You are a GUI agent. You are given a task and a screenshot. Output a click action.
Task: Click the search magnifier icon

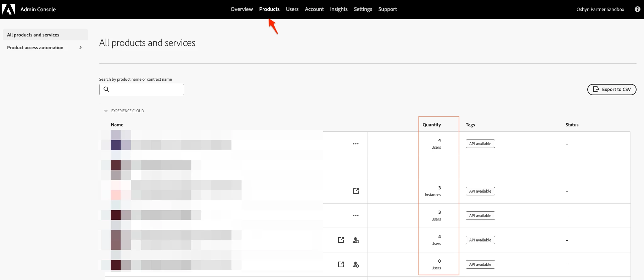tap(106, 89)
